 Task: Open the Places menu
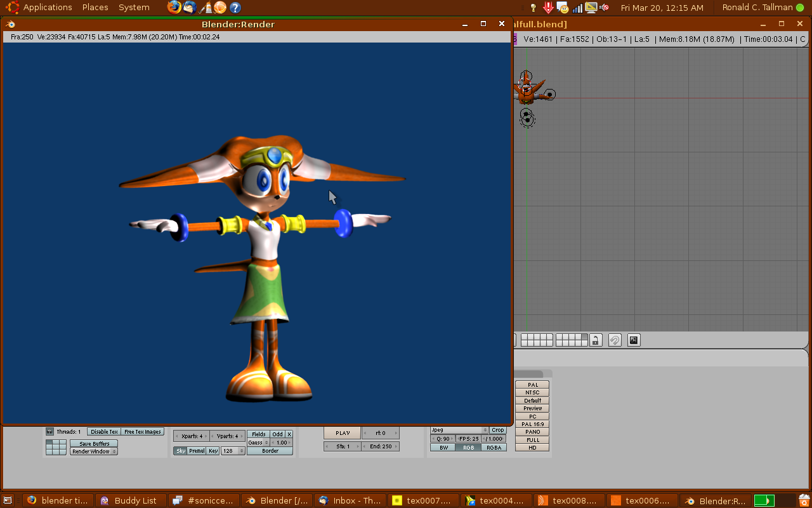(95, 8)
